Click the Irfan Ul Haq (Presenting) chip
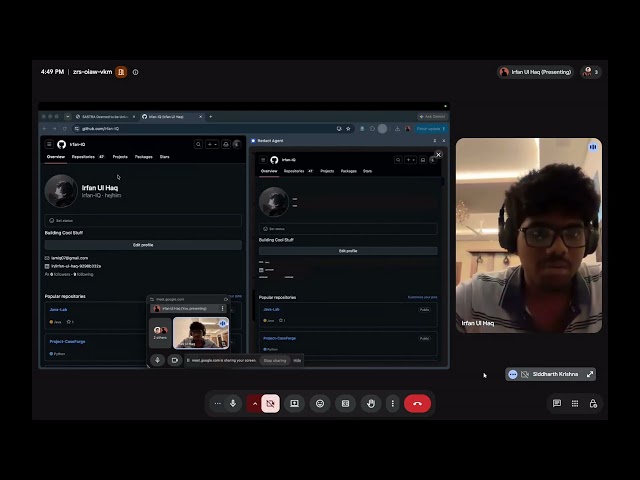Viewport: 640px width, 480px height. (x=535, y=72)
